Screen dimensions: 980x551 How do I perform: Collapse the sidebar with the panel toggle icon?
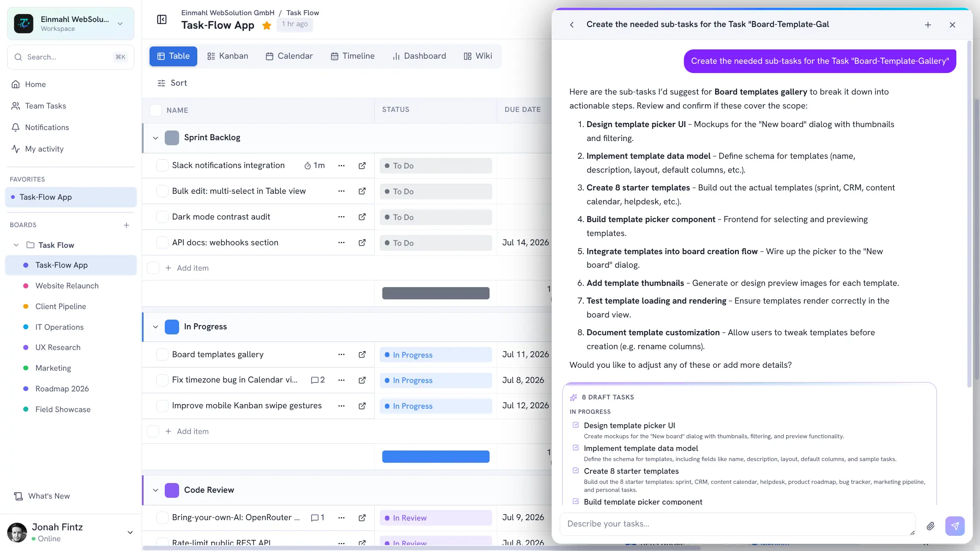coord(162,19)
